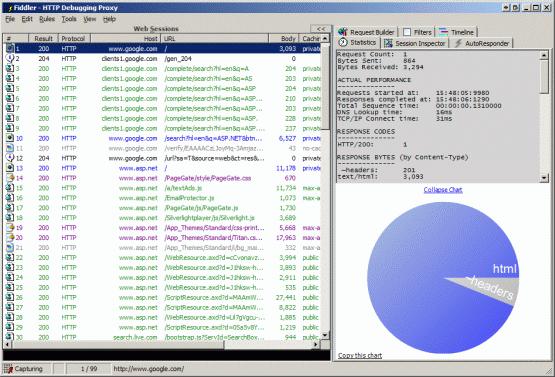Open the Request Builder tab
Image resolution: width=555 pixels, height=377 pixels.
pos(366,32)
